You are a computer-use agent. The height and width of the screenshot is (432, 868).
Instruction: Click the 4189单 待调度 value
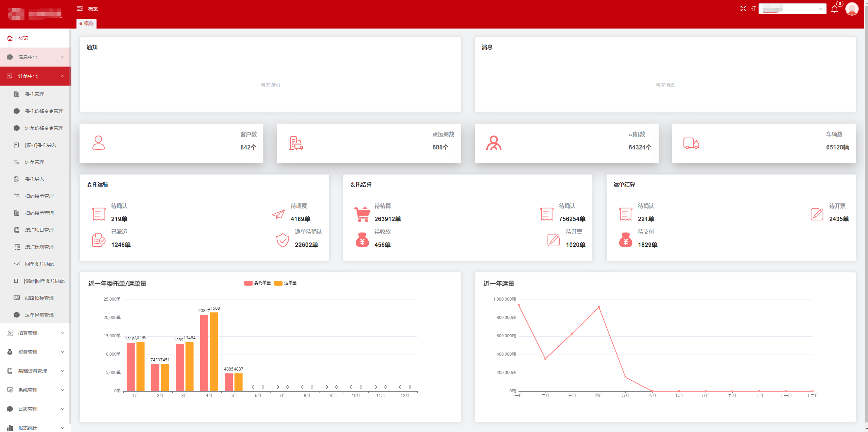(300, 219)
